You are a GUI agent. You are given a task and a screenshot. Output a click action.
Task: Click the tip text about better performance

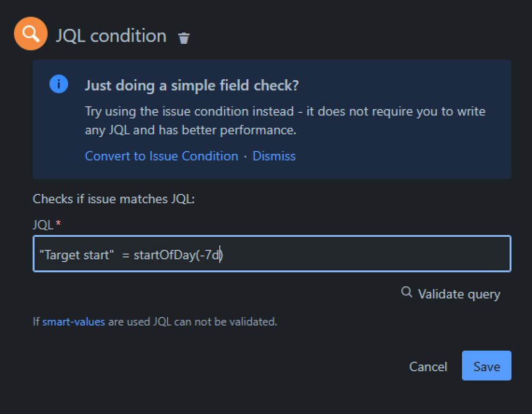point(285,121)
